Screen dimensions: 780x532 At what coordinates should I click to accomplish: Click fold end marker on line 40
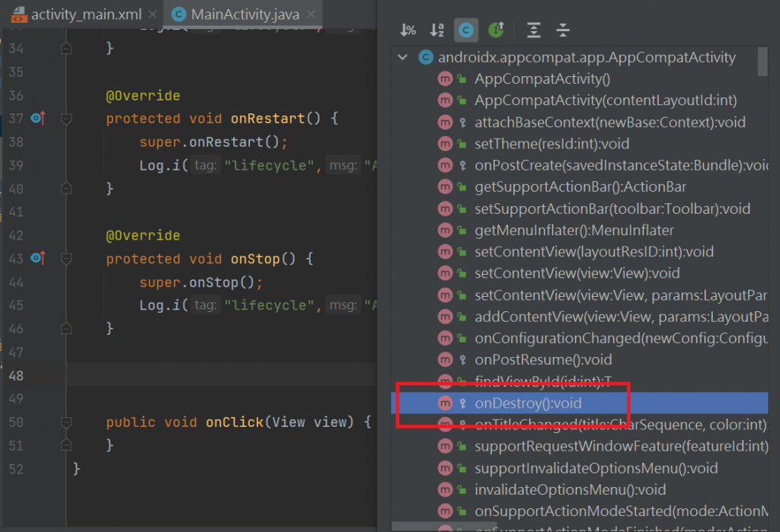(x=66, y=189)
